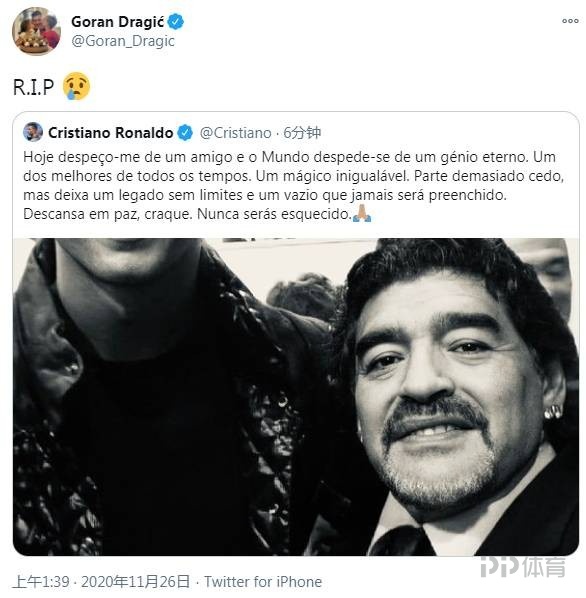Viewport: 586px width, 598px height.
Task: Click the @Cristiano handle
Action: pyautogui.click(x=236, y=133)
